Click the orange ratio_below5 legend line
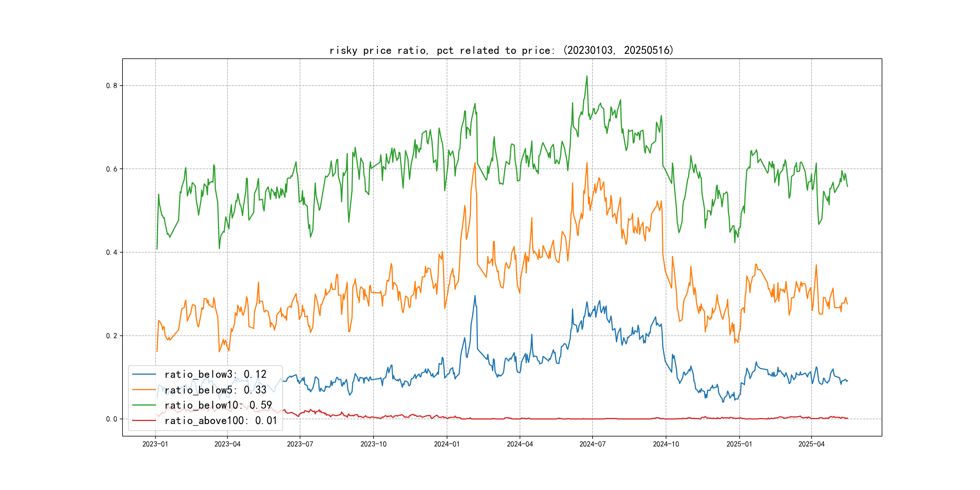This screenshot has width=980, height=490. point(144,390)
